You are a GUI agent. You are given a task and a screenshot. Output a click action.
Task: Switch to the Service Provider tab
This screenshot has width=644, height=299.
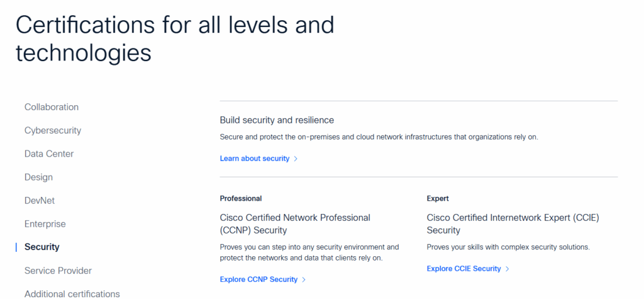point(58,270)
